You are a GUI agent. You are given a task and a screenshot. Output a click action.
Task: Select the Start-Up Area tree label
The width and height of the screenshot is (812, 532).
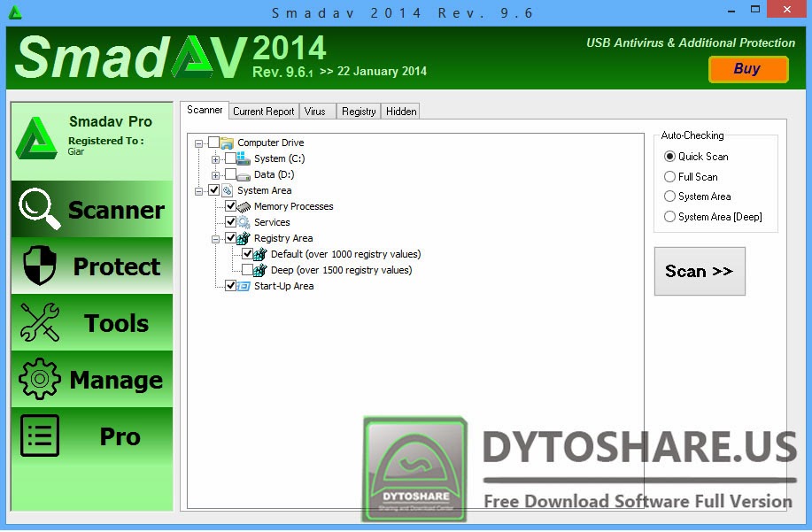(283, 286)
